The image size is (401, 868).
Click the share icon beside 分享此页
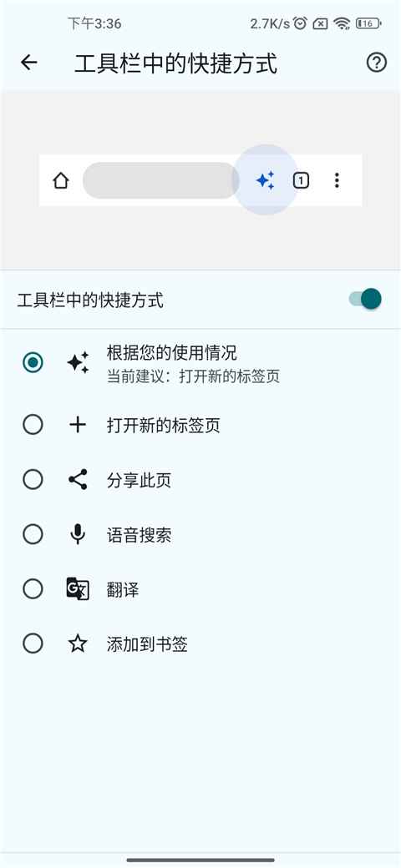(x=78, y=479)
